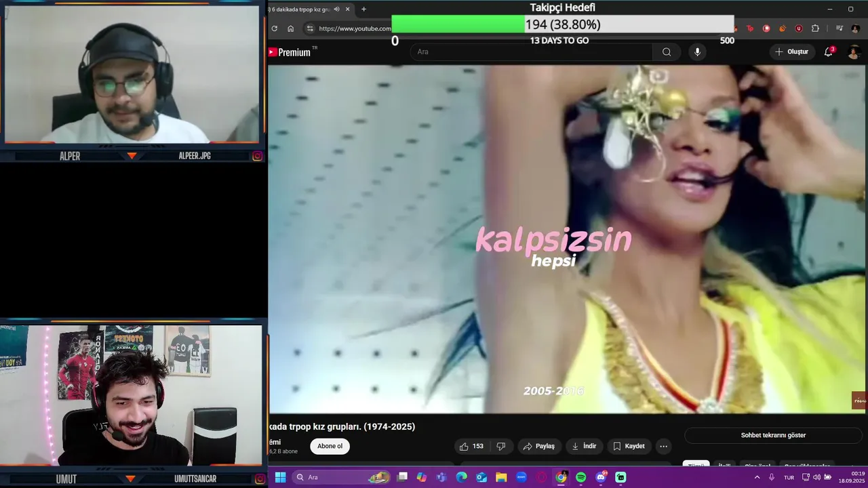The height and width of the screenshot is (488, 868).
Task: Save the video with Kaydet
Action: [629, 446]
